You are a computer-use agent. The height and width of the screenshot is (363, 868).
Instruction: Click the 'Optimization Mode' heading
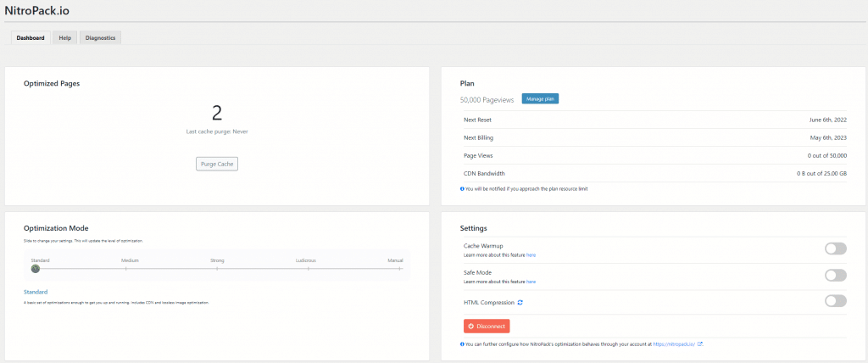56,228
